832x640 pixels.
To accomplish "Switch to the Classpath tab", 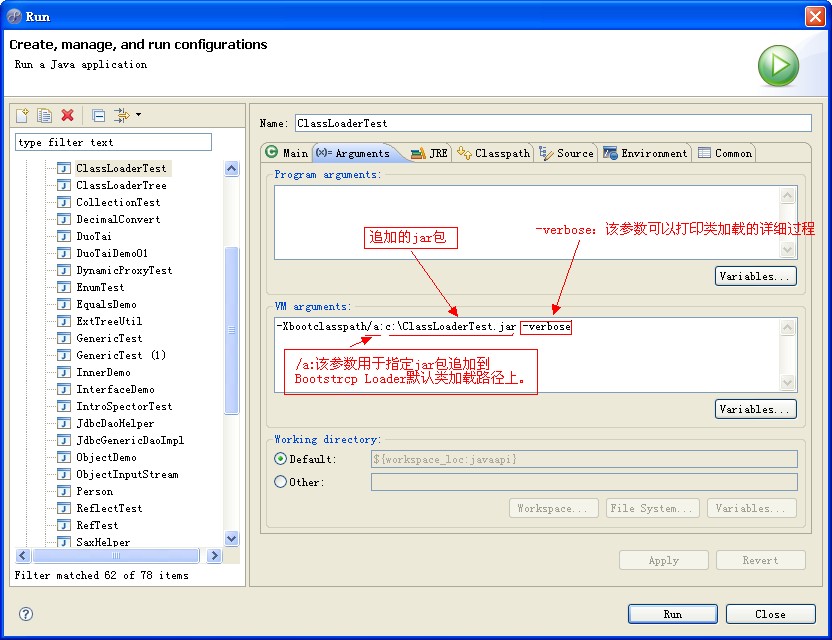I will [x=494, y=153].
